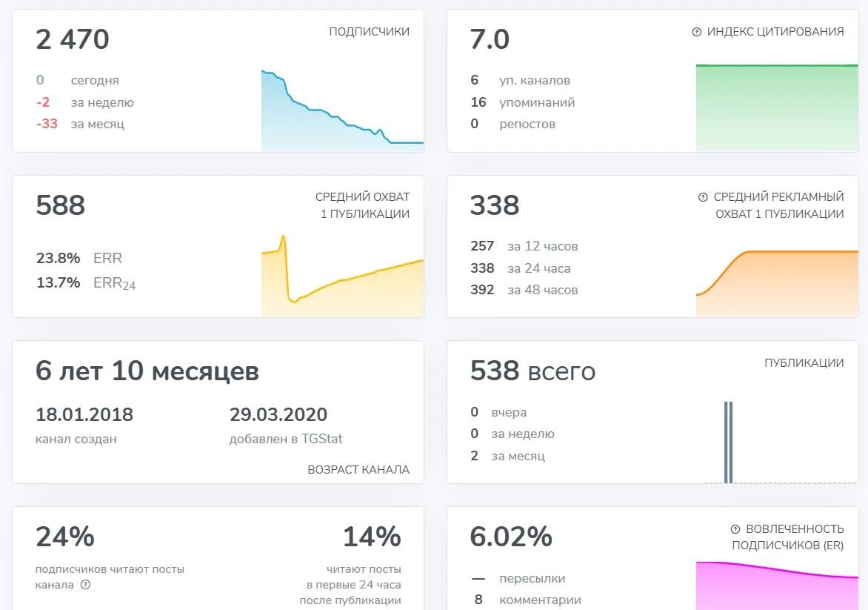Open the magenta ER engagement chart

(x=777, y=586)
